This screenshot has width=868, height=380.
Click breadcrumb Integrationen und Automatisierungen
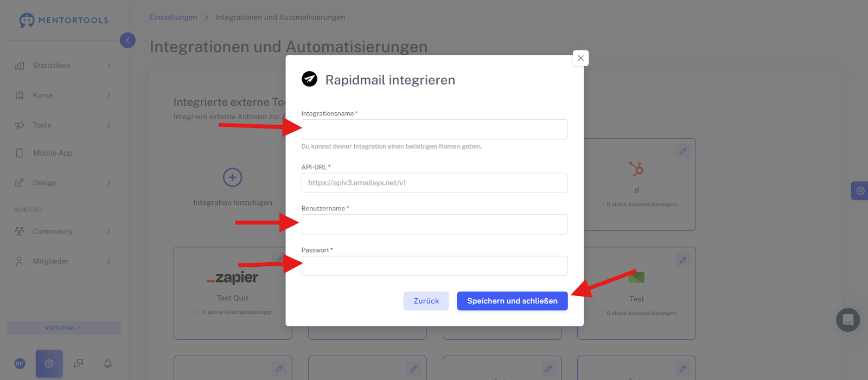coord(280,17)
